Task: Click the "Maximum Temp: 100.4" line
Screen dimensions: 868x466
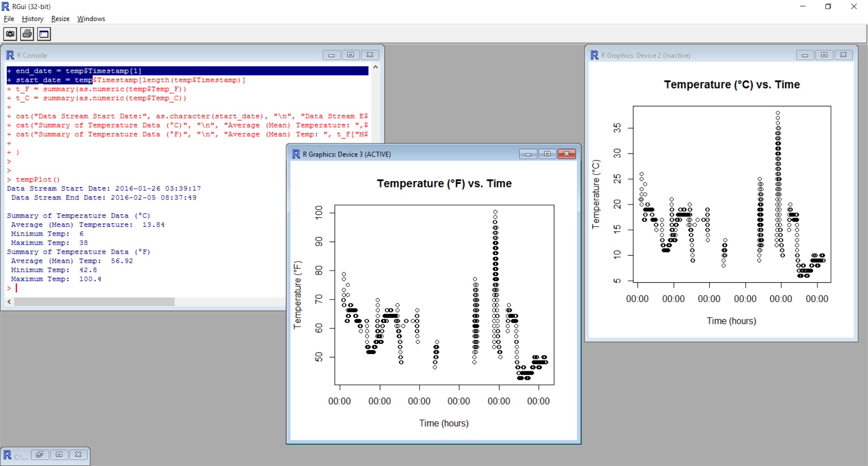Action: pyautogui.click(x=56, y=279)
